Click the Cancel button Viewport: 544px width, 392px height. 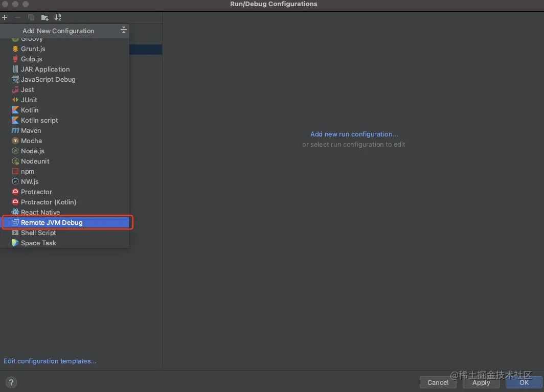(438, 382)
